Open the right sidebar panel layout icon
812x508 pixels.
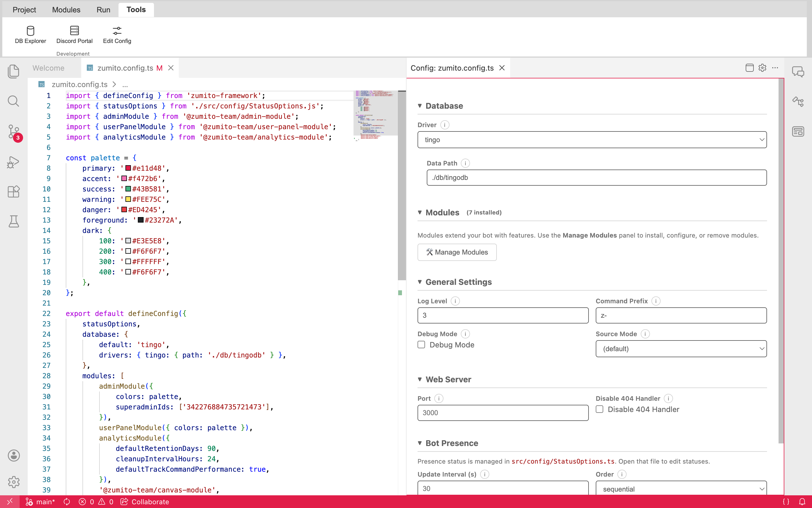click(x=798, y=131)
